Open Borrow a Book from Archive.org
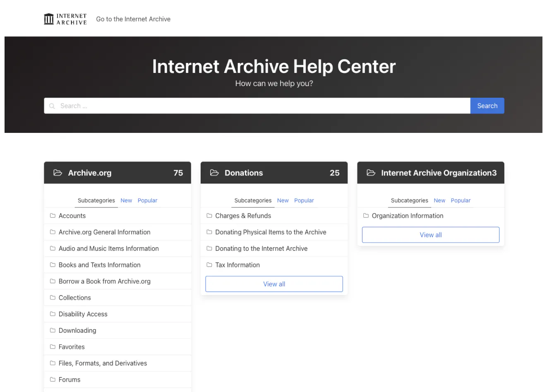The width and height of the screenshot is (547, 392). (104, 281)
